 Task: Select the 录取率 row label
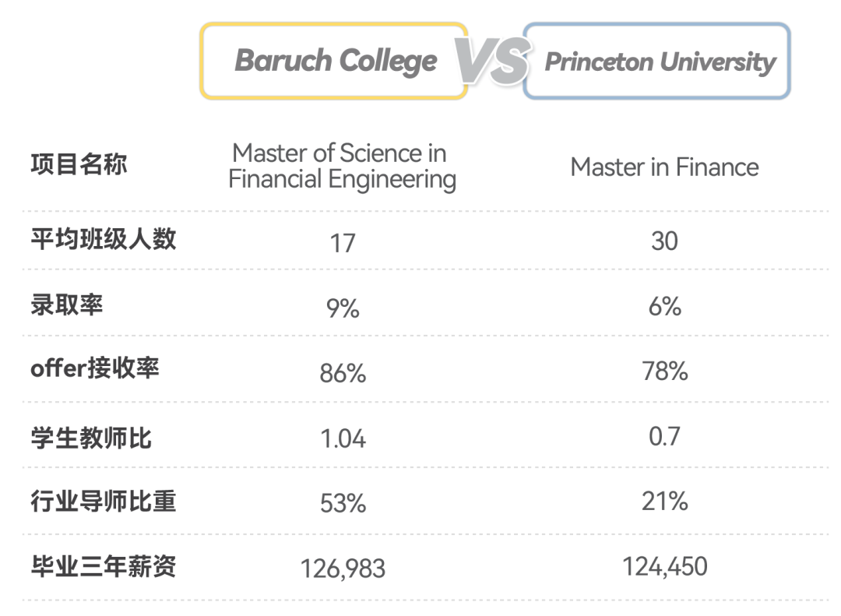point(66,304)
